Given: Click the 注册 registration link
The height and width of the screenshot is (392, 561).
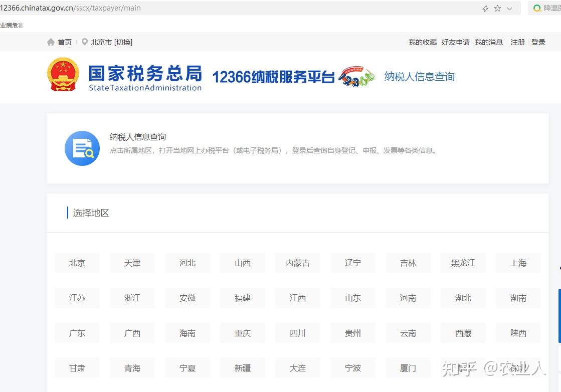Looking at the screenshot, I should click(517, 42).
